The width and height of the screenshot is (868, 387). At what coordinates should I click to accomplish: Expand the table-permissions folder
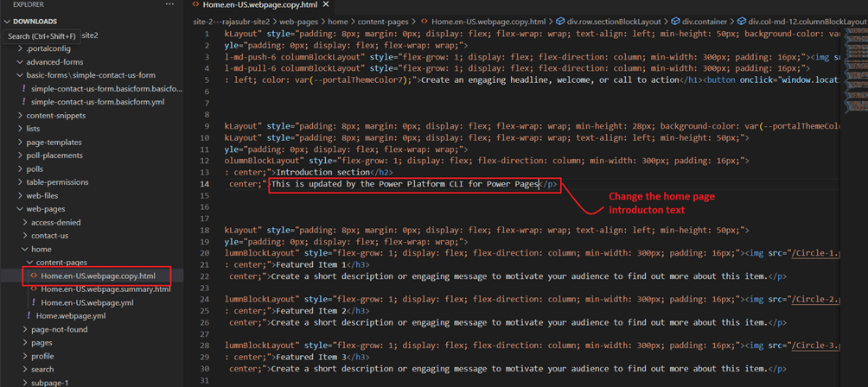tap(19, 181)
